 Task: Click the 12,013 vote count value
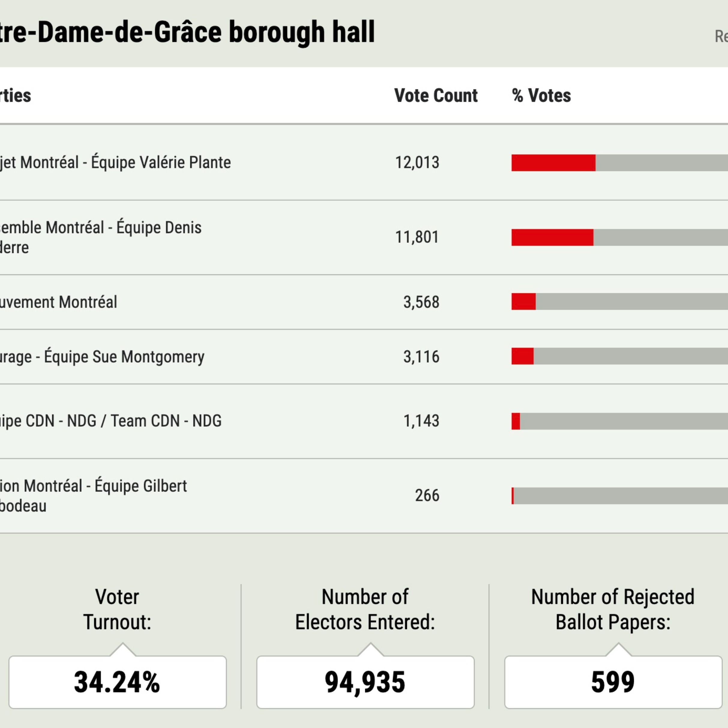(417, 163)
